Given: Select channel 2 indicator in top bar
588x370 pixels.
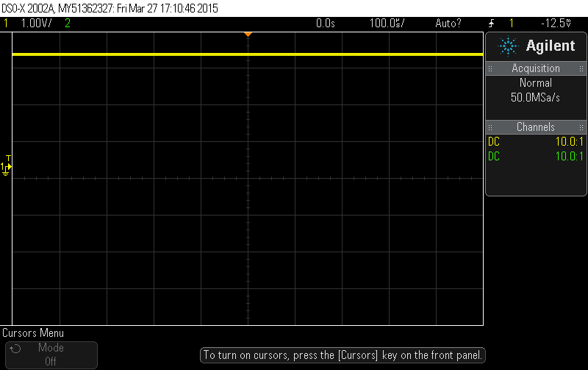Looking at the screenshot, I should coord(68,24).
